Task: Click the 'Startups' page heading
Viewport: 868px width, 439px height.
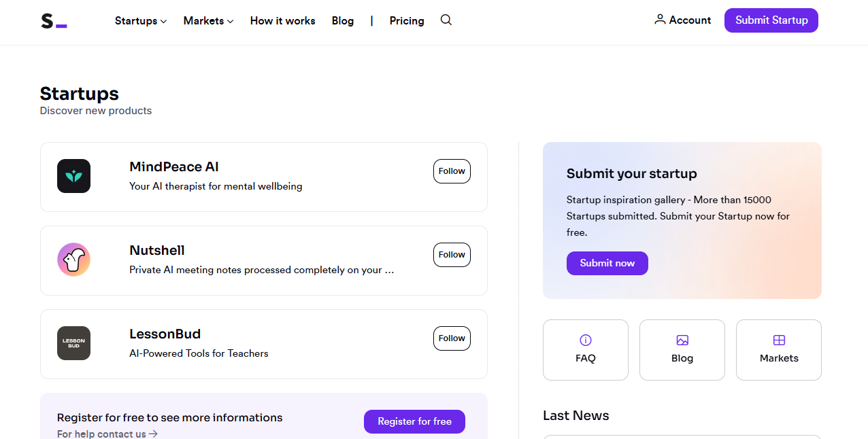Action: pos(80,93)
